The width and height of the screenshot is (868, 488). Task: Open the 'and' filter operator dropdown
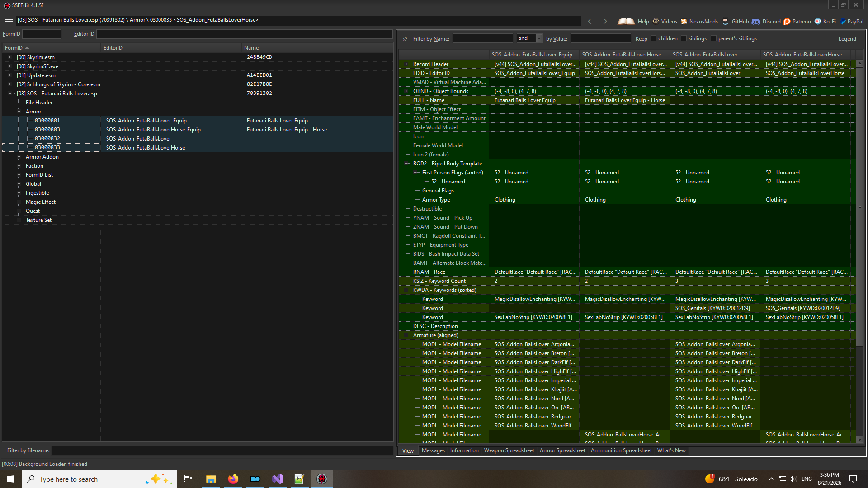click(539, 38)
